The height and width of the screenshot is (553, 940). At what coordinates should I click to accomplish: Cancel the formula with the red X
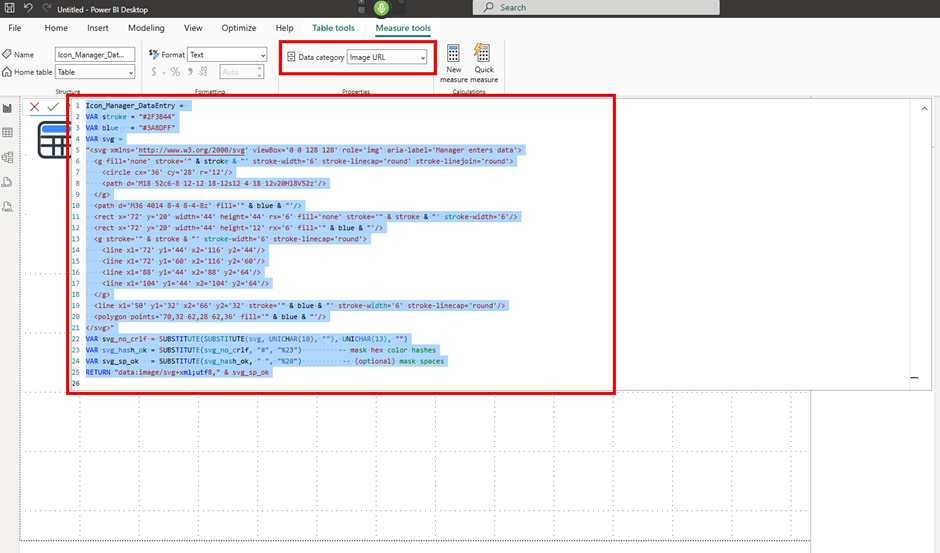click(x=34, y=107)
